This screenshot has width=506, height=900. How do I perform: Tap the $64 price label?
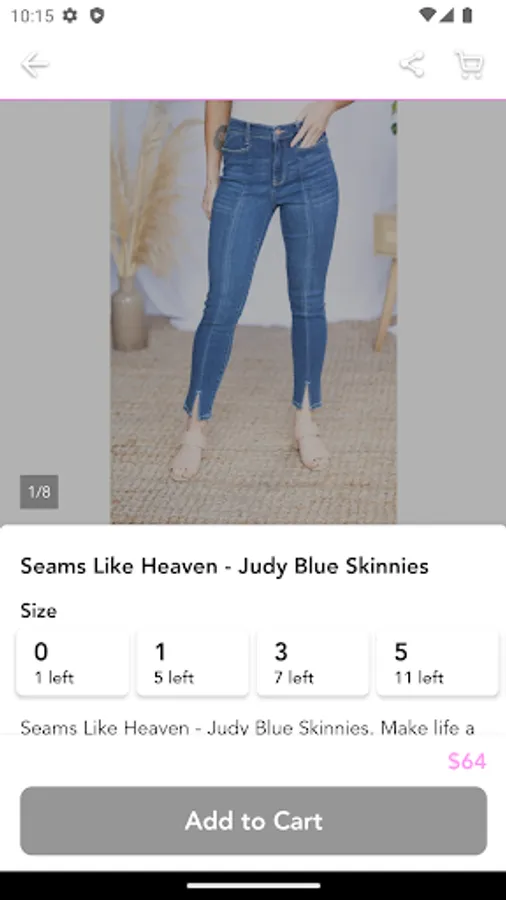(x=467, y=761)
